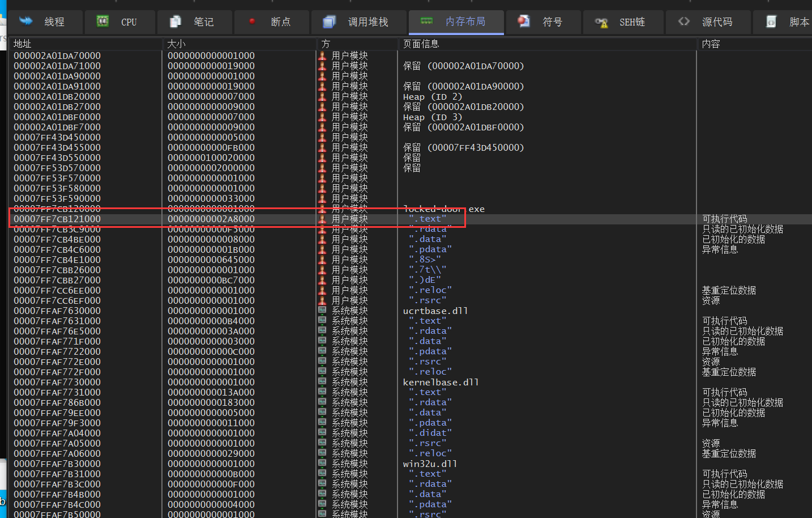812x518 pixels.
Task: Select address 00007FFAF76E5000
Action: tap(57, 331)
